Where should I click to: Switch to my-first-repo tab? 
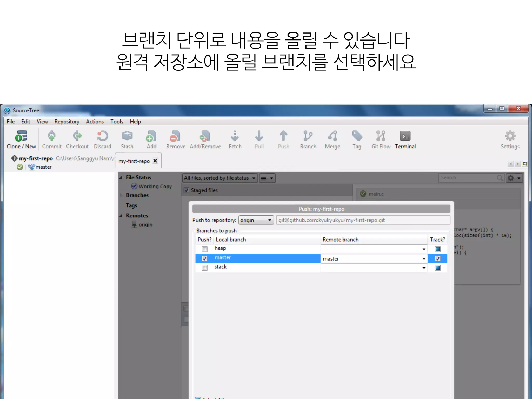pyautogui.click(x=134, y=161)
